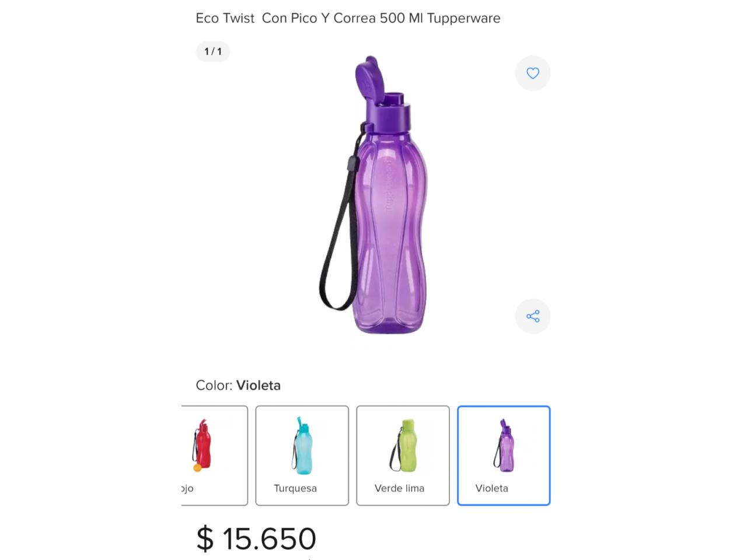Add product to favorites with heart icon
Screen dimensions: 747x560
coord(533,73)
